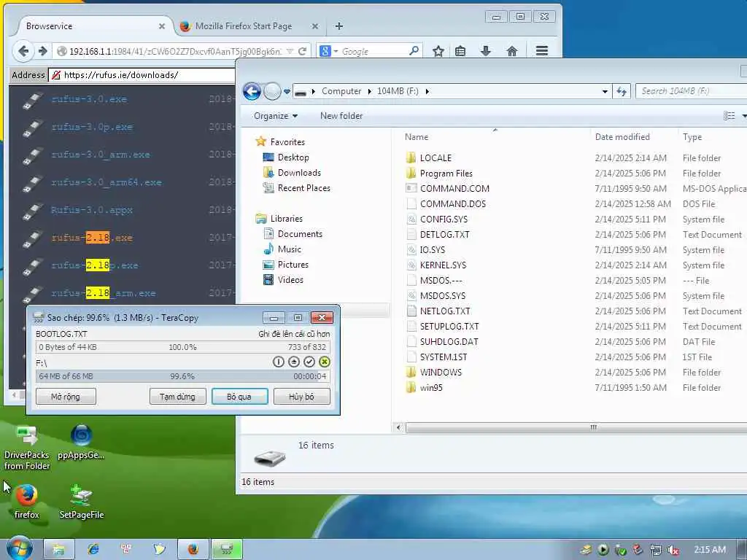This screenshot has height=560, width=747.
Task: Open rufus-2.18.exe download link
Action: click(x=92, y=237)
